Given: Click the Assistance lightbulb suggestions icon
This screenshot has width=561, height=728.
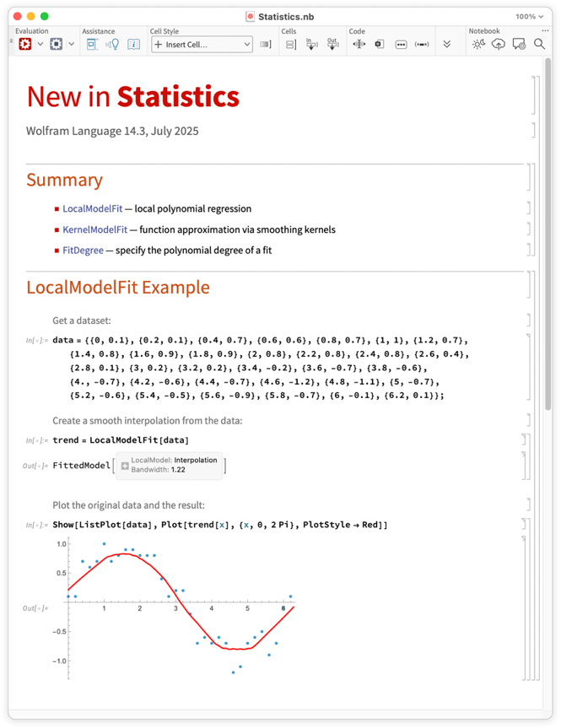Looking at the screenshot, I should click(112, 45).
